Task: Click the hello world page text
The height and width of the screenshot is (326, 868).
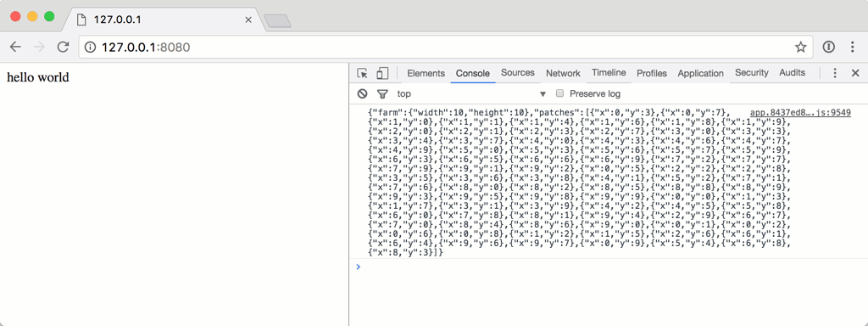Action: point(37,77)
